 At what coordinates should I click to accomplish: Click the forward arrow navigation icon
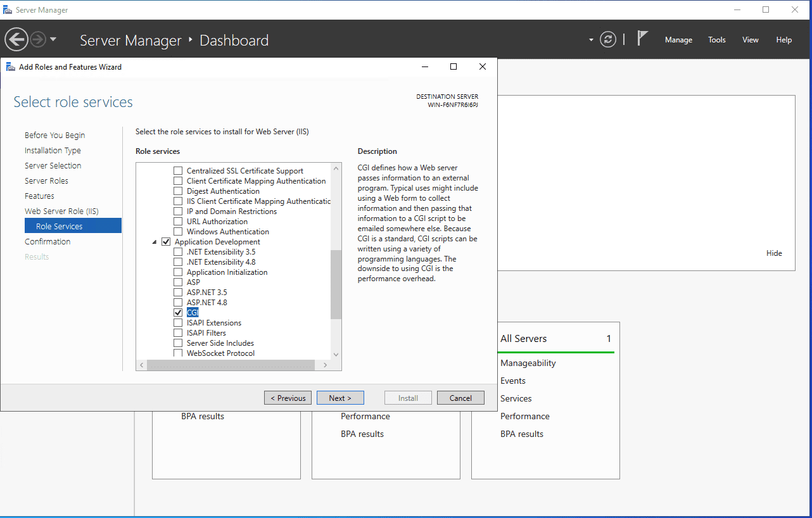click(x=38, y=39)
